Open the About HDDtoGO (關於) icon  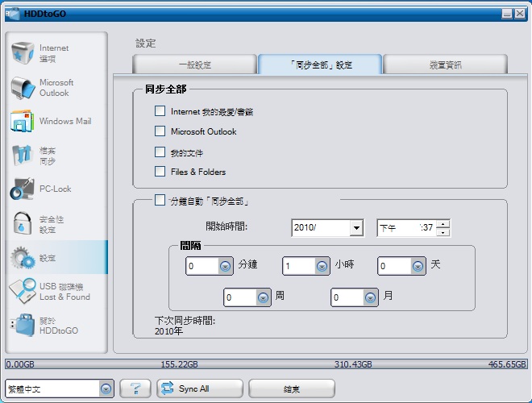click(22, 326)
